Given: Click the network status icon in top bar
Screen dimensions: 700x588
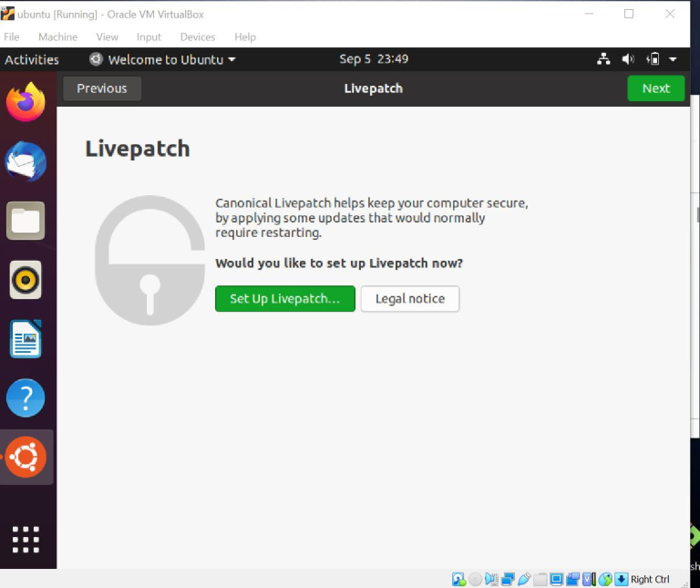Looking at the screenshot, I should click(x=603, y=59).
